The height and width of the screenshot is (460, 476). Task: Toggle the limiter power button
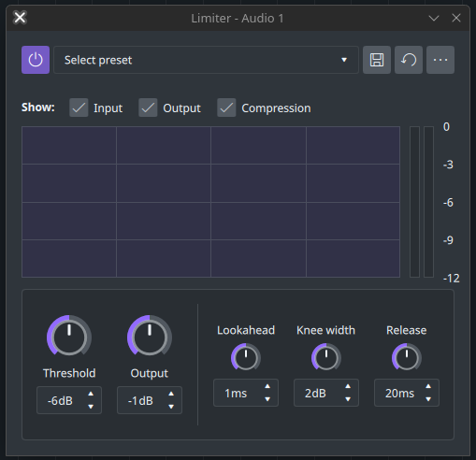click(36, 60)
